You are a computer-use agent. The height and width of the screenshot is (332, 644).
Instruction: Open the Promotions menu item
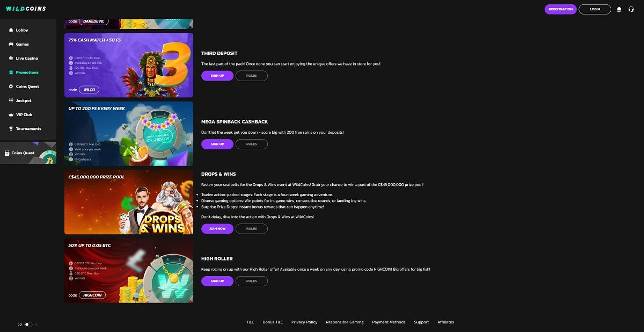28,73
